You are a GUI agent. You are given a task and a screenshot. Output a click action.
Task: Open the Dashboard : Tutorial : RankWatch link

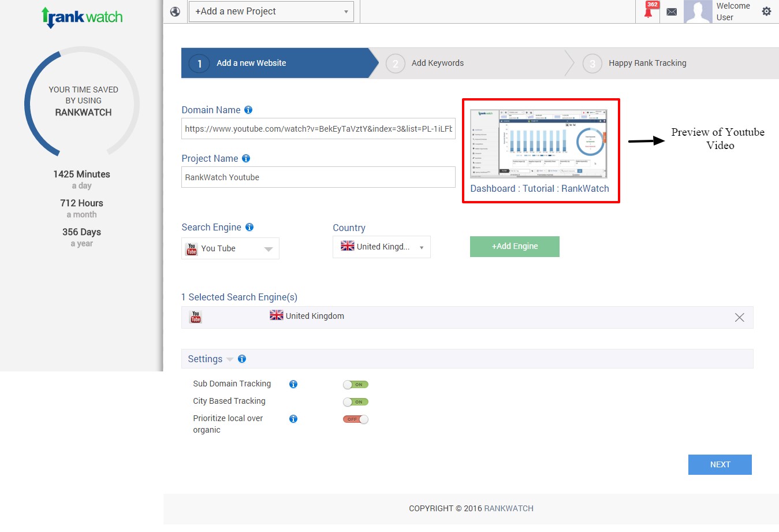[539, 189]
